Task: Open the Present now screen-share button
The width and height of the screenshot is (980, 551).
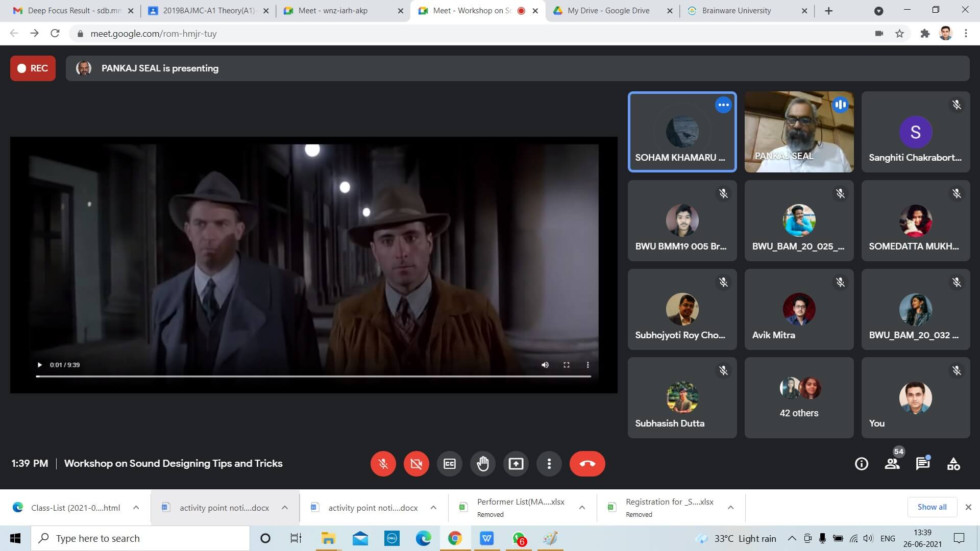Action: point(516,464)
